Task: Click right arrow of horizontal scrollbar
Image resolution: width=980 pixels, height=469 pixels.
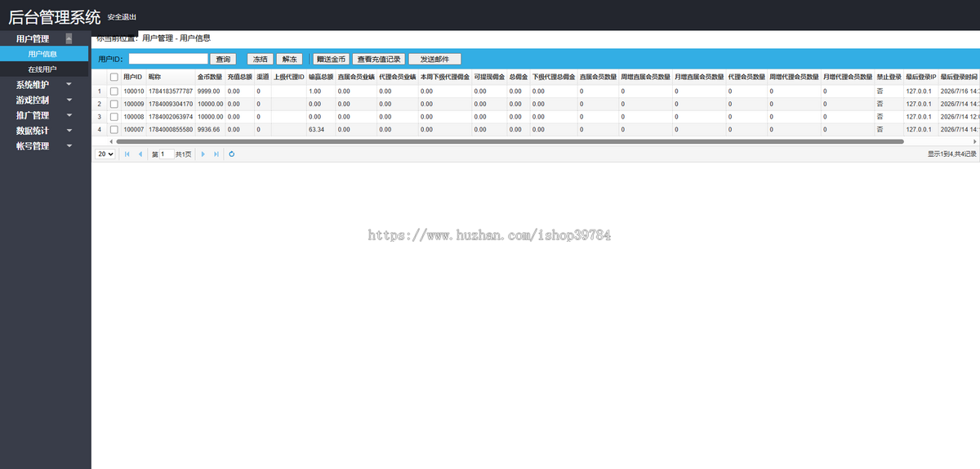Action: click(x=973, y=141)
